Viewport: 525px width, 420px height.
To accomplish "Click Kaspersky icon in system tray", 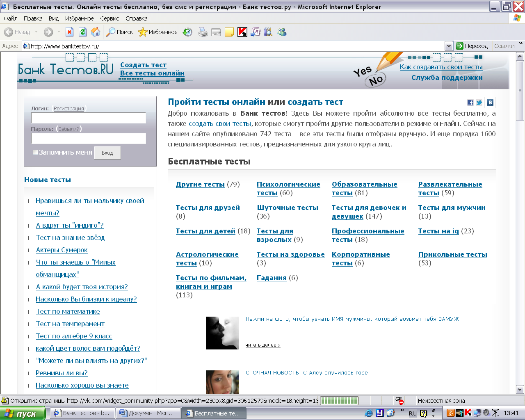I will point(468,413).
